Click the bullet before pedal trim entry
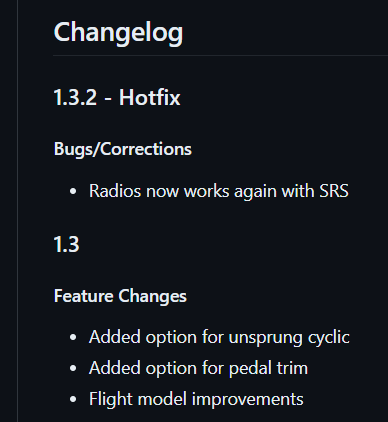This screenshot has height=422, width=388. click(x=73, y=368)
